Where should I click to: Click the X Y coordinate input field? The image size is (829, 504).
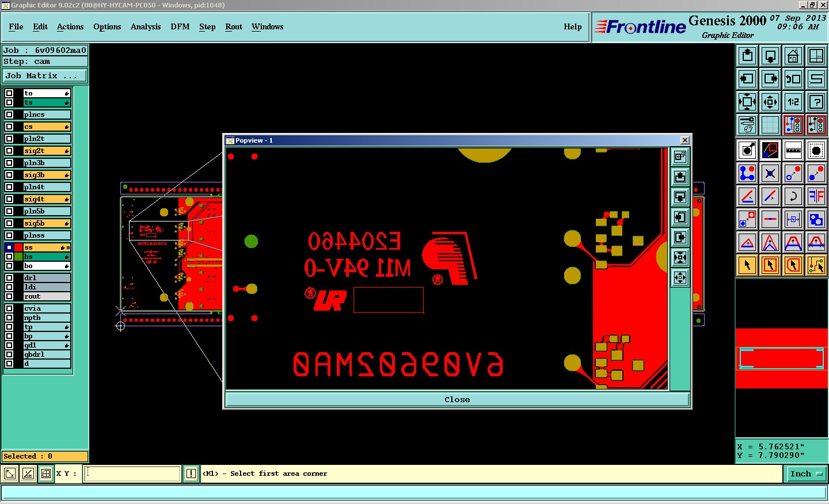click(132, 474)
